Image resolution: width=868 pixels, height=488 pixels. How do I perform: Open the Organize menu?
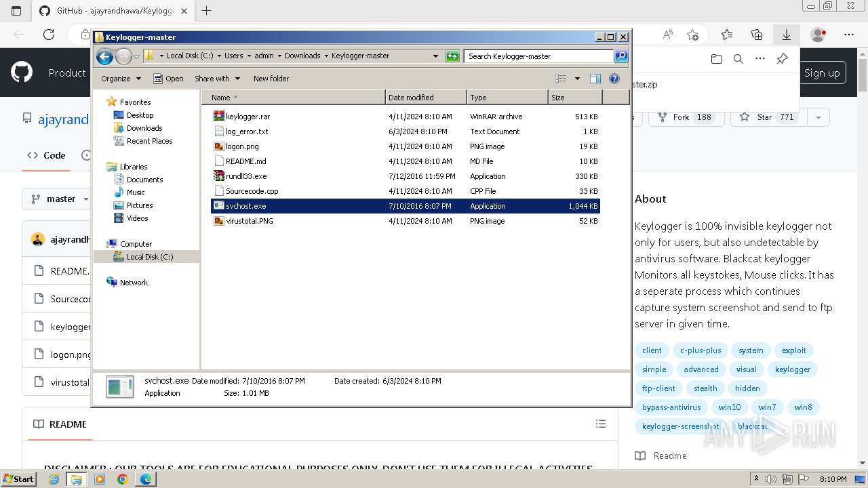point(121,79)
